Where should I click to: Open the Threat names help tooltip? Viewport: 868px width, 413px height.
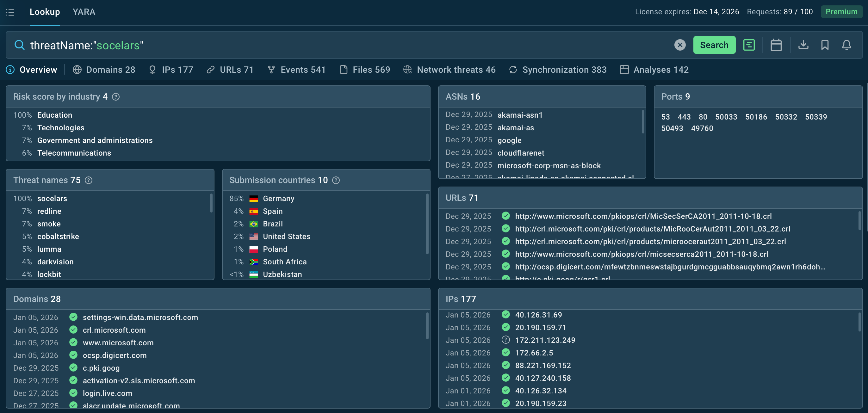89,180
